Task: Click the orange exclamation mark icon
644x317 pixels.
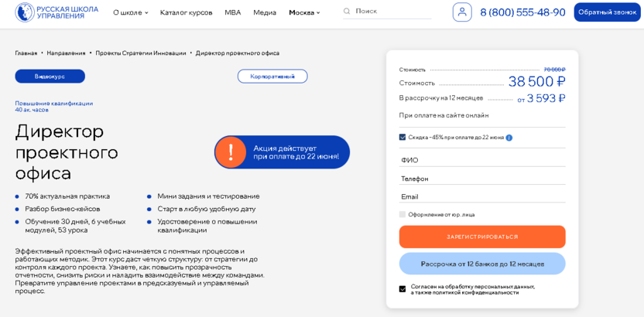Action: [x=231, y=152]
